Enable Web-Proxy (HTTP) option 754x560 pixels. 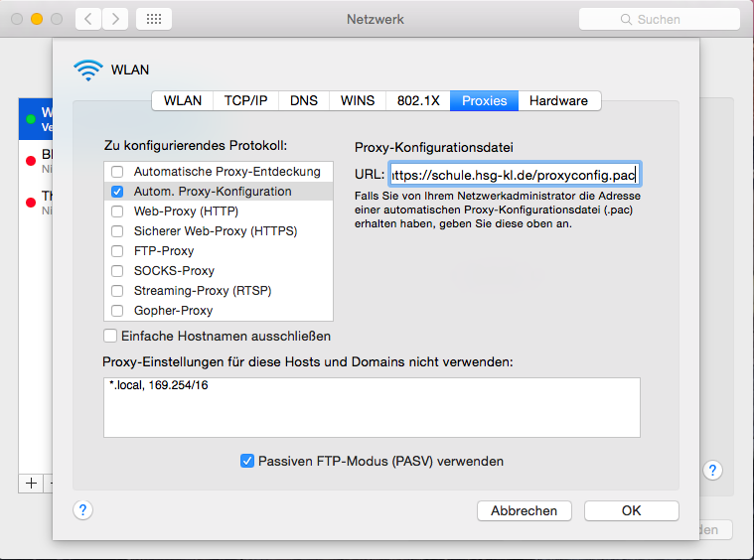pyautogui.click(x=118, y=211)
